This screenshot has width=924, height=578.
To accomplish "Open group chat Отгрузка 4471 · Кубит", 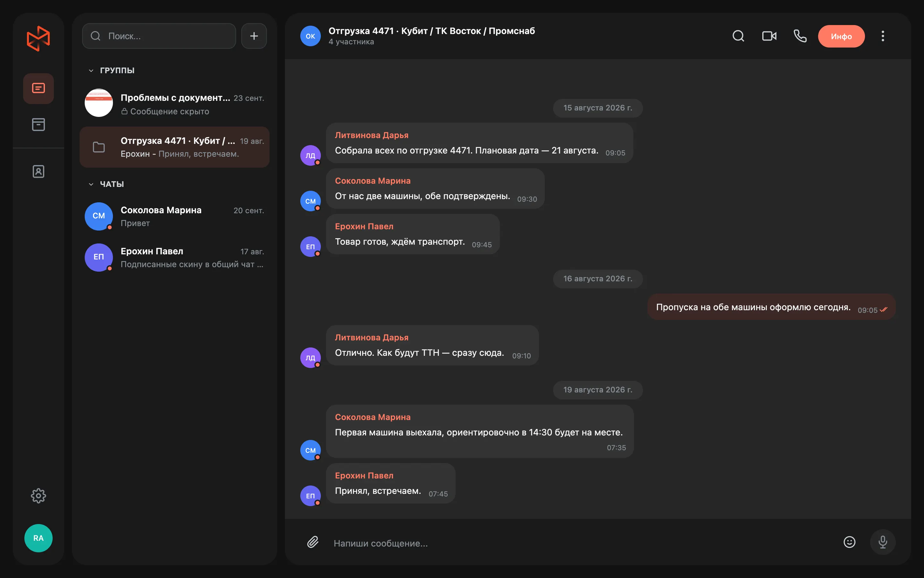I will [x=175, y=147].
